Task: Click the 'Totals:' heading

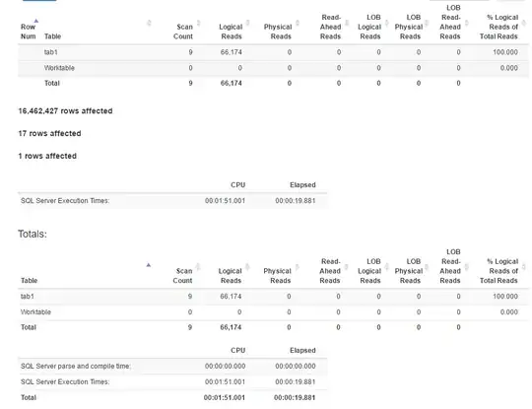Action: coord(33,234)
